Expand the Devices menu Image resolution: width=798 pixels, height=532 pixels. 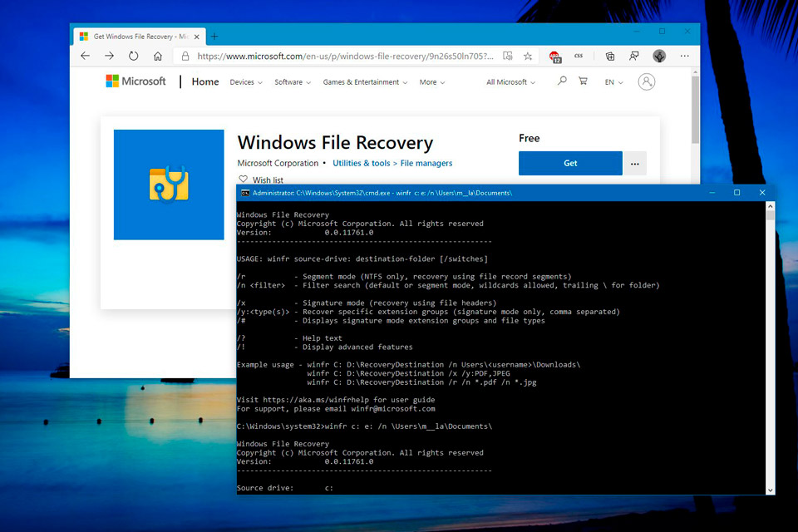pos(246,82)
